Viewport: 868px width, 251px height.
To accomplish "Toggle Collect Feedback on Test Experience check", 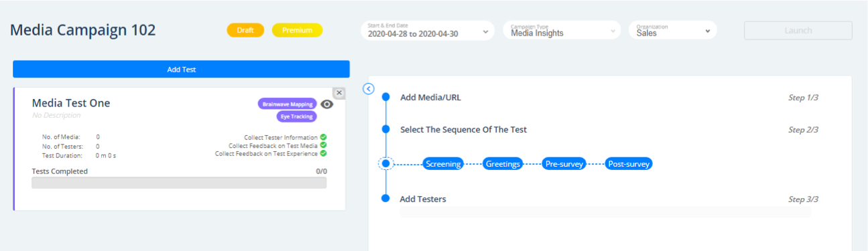I will pos(323,153).
